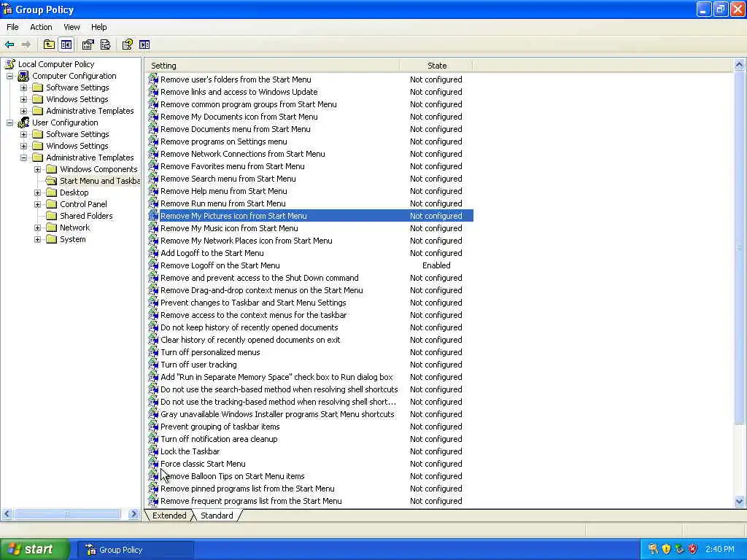Click the vertical scrollbar up arrow
Screen dimensions: 747x560
point(739,64)
